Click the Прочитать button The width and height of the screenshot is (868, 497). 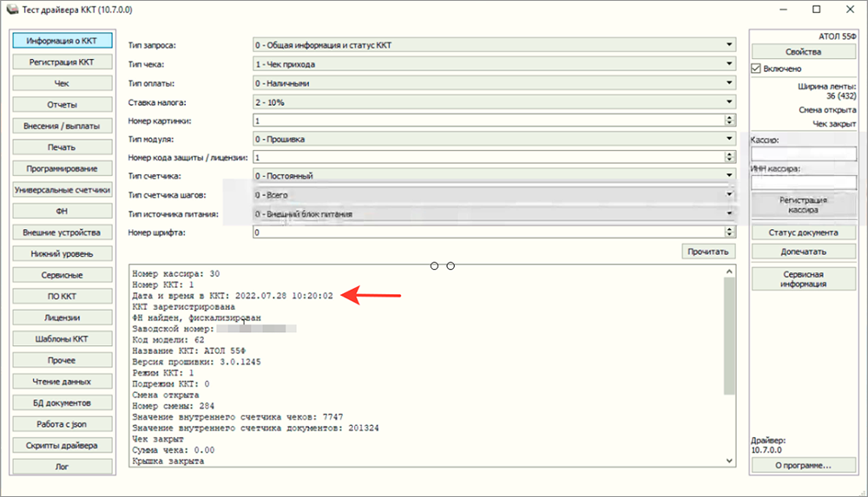tap(708, 252)
